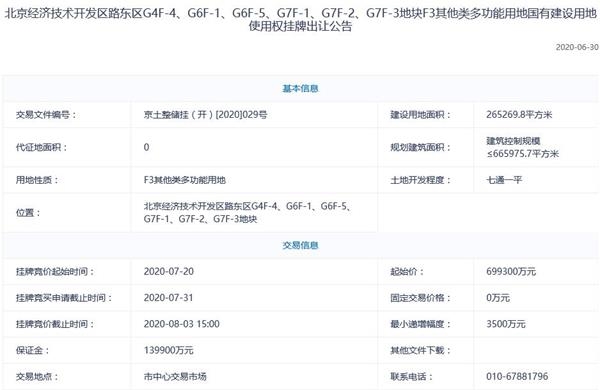Select the value 0万元

[x=498, y=298]
